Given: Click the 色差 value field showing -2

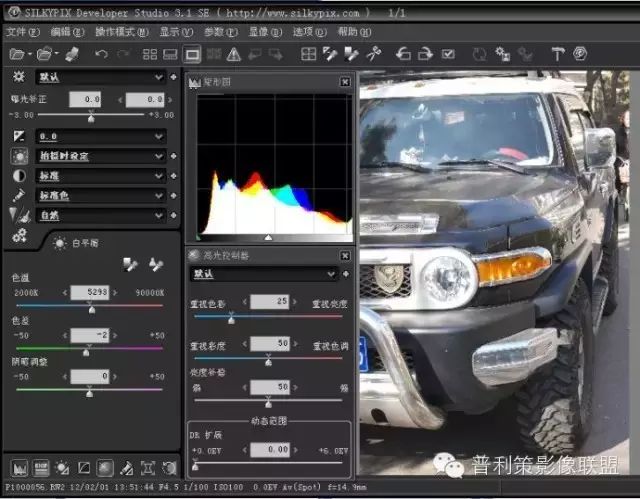Looking at the screenshot, I should point(90,335).
